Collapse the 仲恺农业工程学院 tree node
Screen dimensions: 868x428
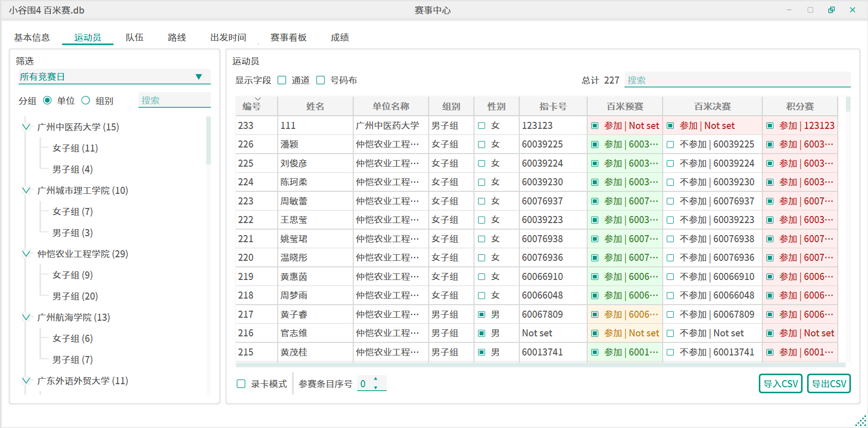(26, 254)
